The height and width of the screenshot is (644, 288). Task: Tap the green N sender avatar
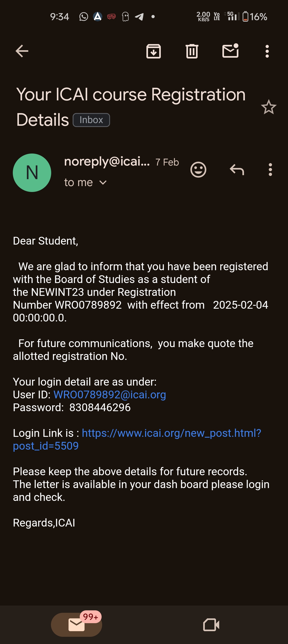pyautogui.click(x=32, y=173)
